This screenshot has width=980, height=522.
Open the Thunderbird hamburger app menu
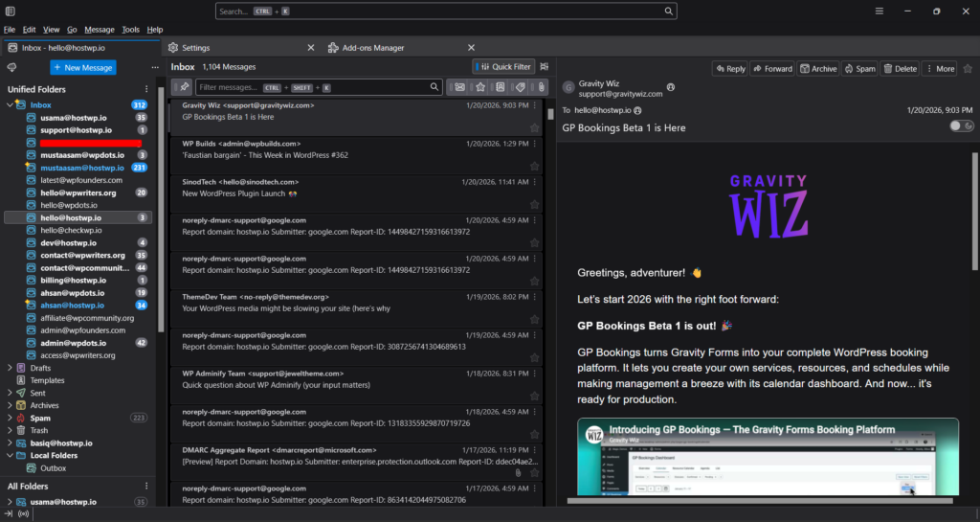(879, 11)
